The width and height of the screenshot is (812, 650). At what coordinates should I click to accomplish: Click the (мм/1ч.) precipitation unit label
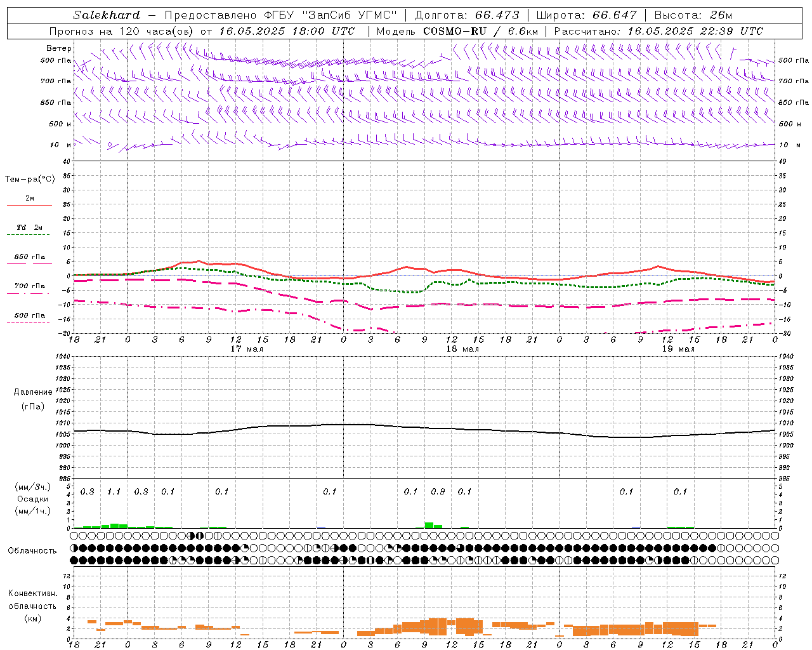tap(33, 511)
